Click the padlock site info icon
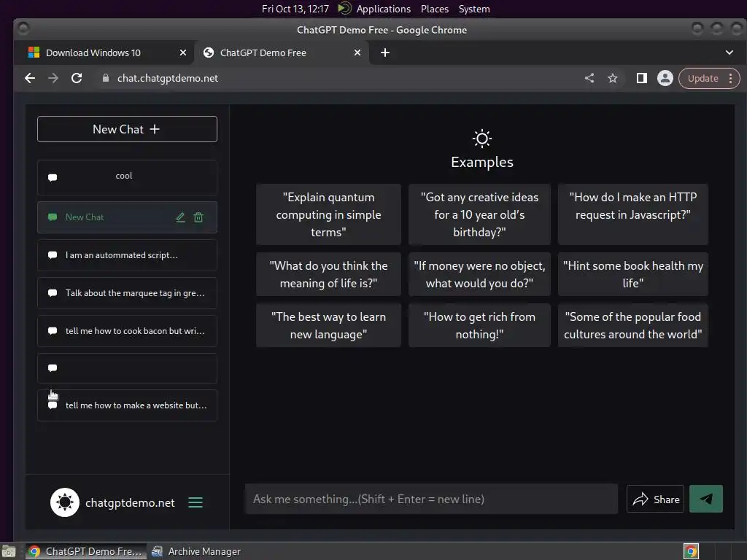Viewport: 747px width, 560px height. pos(106,78)
